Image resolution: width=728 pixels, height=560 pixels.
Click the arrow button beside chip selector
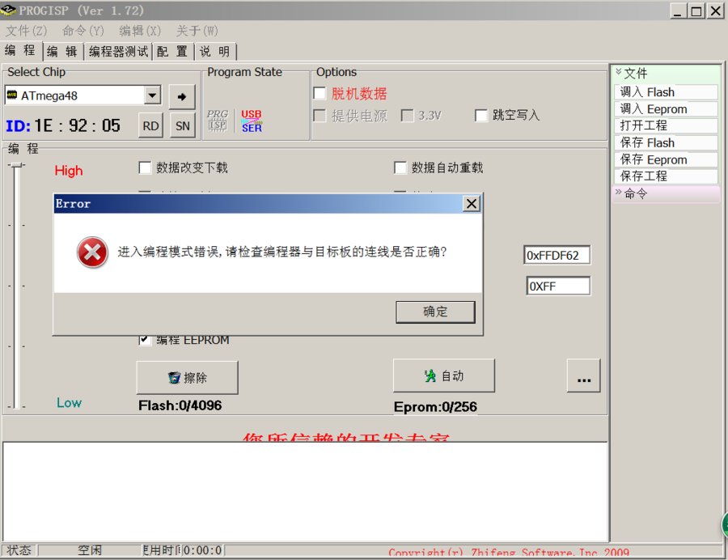(182, 95)
